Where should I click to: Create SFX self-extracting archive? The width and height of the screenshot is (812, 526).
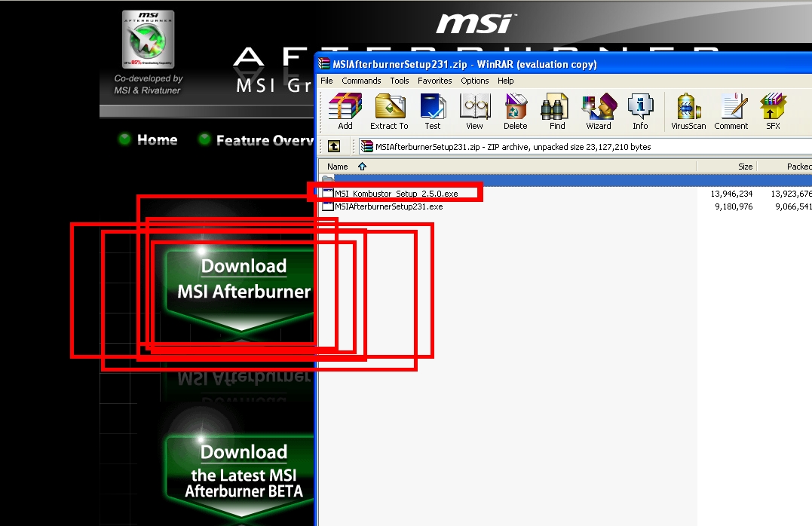click(773, 112)
